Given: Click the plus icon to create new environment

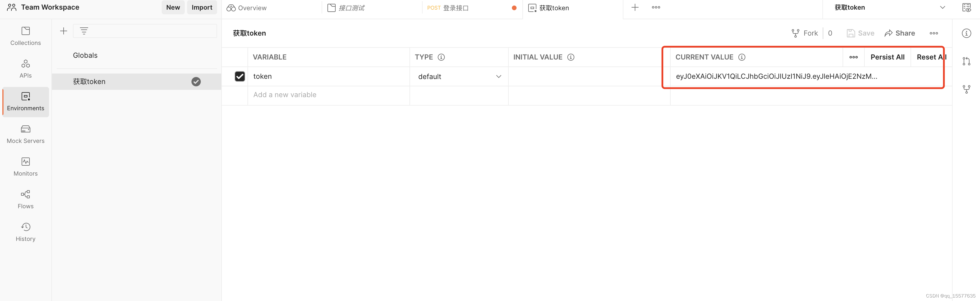Looking at the screenshot, I should click(x=64, y=31).
